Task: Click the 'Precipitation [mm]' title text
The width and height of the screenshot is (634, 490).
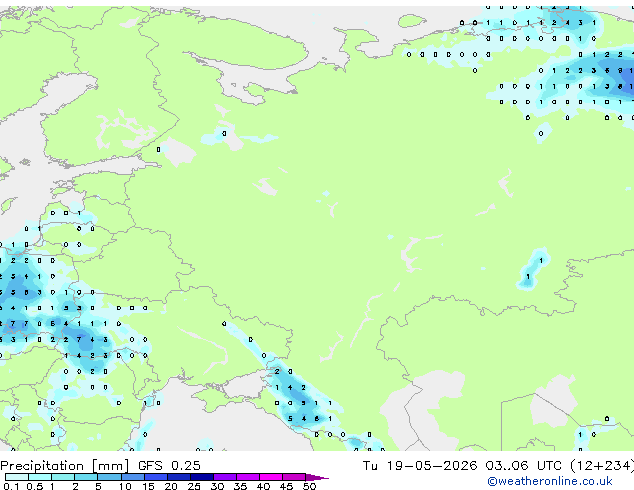Action: click(65, 466)
